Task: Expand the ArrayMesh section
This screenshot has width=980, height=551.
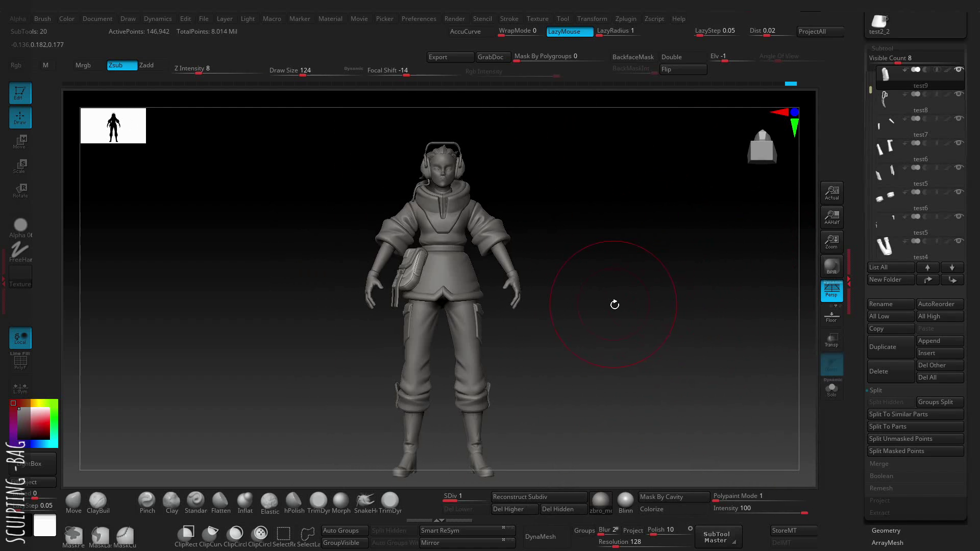Action: tap(887, 543)
